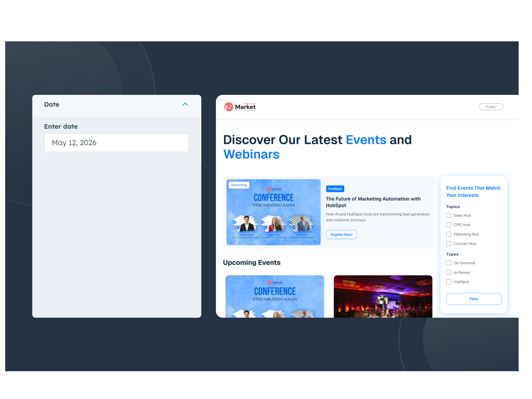The image size is (532, 399).
Task: Check the CMS Hub checkbox
Action: click(x=449, y=225)
